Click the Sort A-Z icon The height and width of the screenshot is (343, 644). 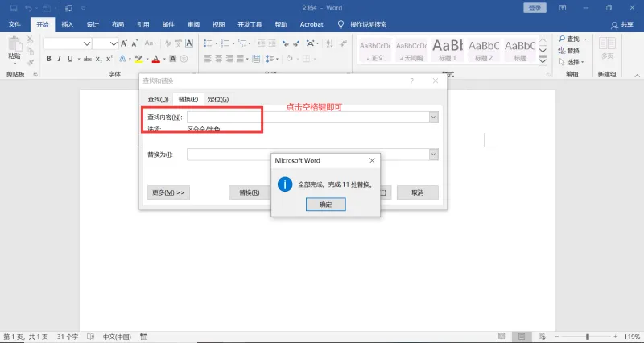click(x=329, y=43)
